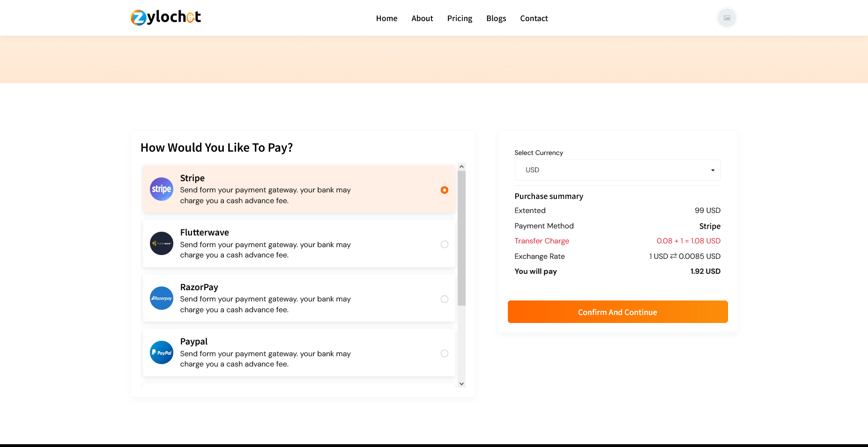Click the payment methods scrollbar thumb

click(461, 238)
